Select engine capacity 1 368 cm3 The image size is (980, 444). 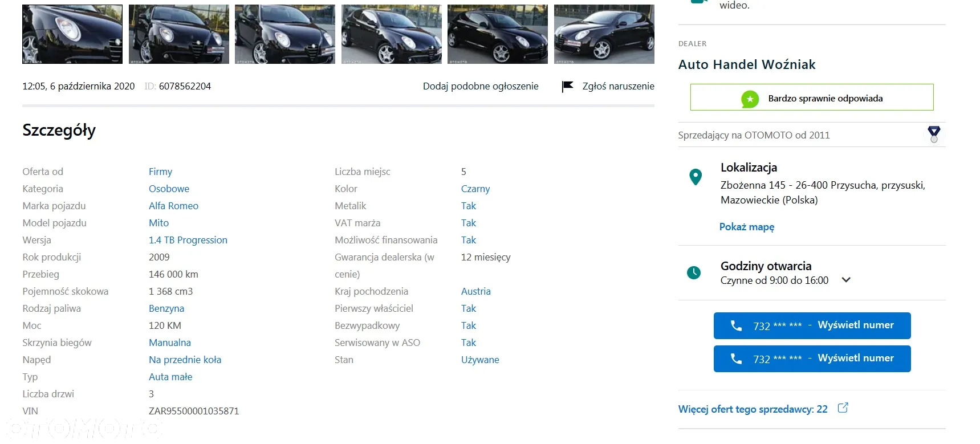pyautogui.click(x=170, y=291)
